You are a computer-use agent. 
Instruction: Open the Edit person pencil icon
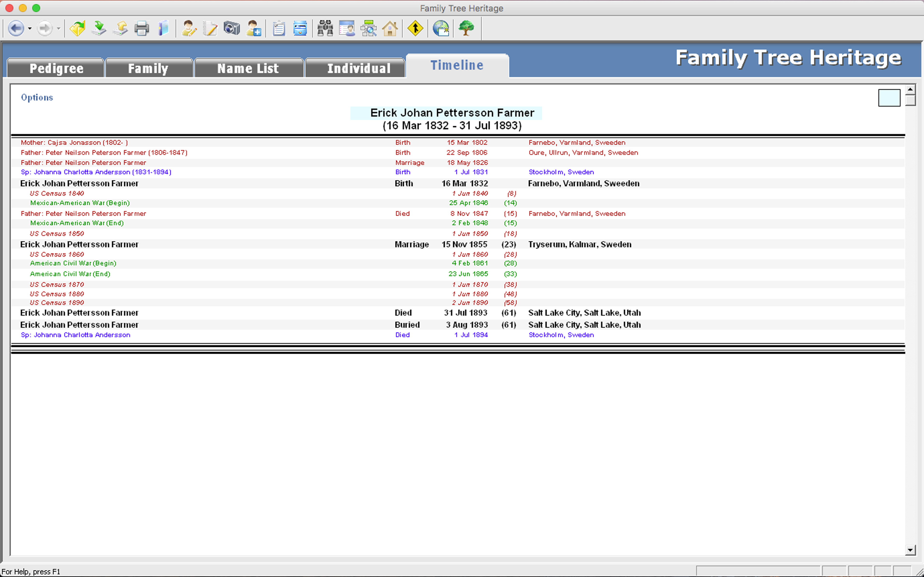[x=189, y=28]
